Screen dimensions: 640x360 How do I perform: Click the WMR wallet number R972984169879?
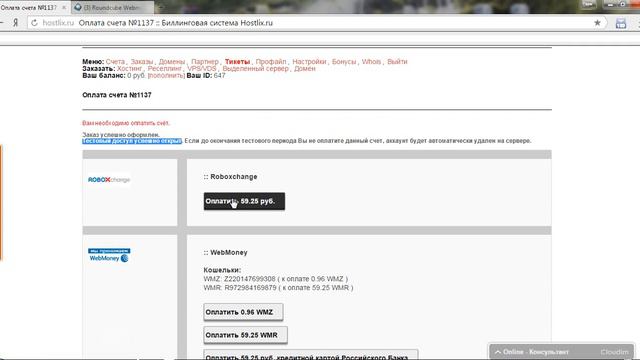[x=250, y=288]
